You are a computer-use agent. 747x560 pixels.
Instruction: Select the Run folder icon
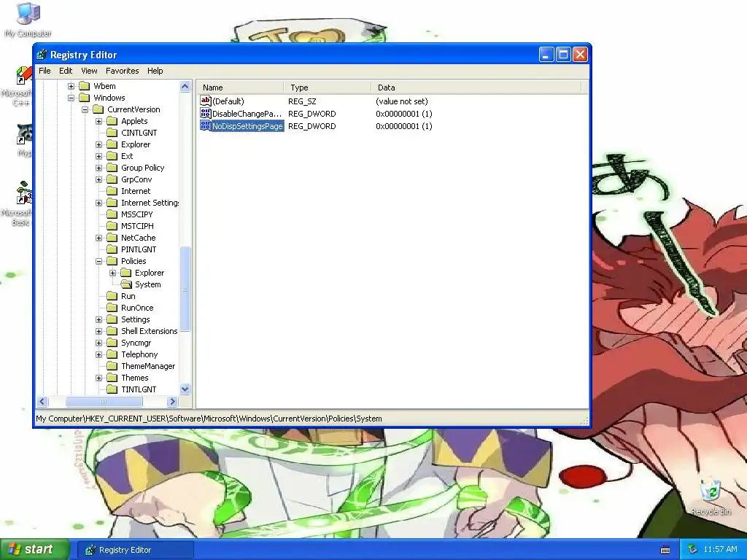coord(112,296)
